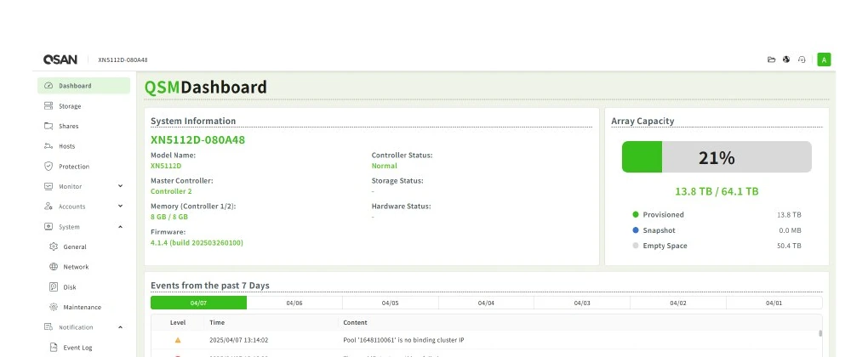Expand the Accounts menu chevron
868x357 pixels.
pyautogui.click(x=121, y=207)
